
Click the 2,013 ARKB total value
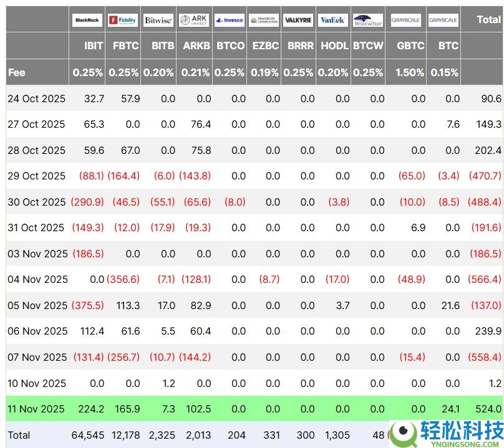click(x=198, y=435)
